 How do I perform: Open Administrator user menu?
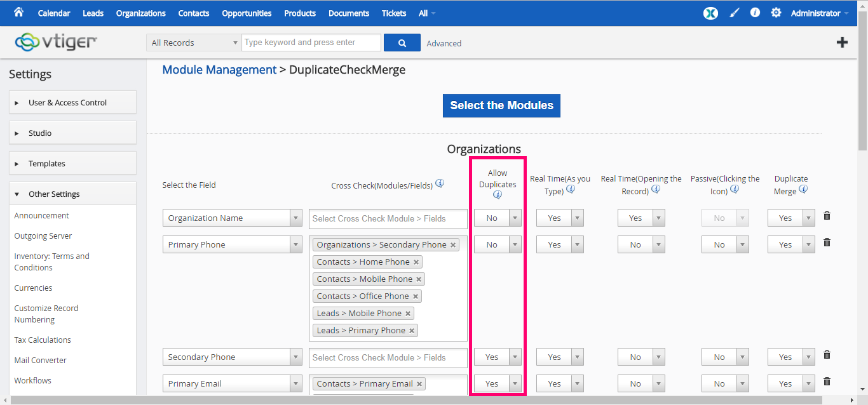click(820, 13)
